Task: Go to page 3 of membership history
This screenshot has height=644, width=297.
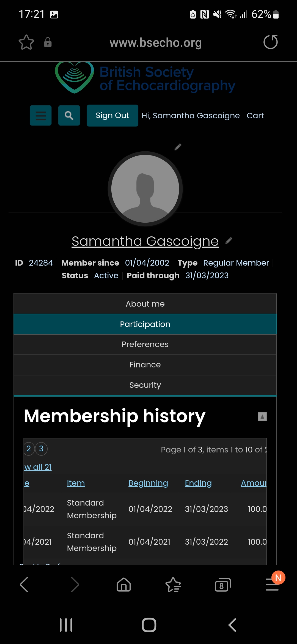Action: (x=41, y=449)
